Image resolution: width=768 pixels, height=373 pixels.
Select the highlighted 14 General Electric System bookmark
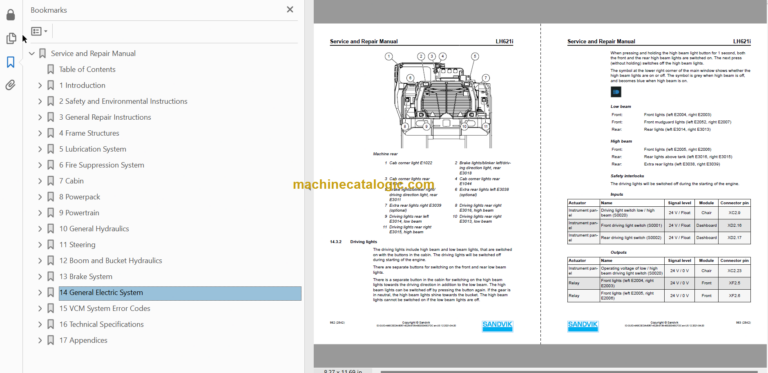tap(180, 293)
